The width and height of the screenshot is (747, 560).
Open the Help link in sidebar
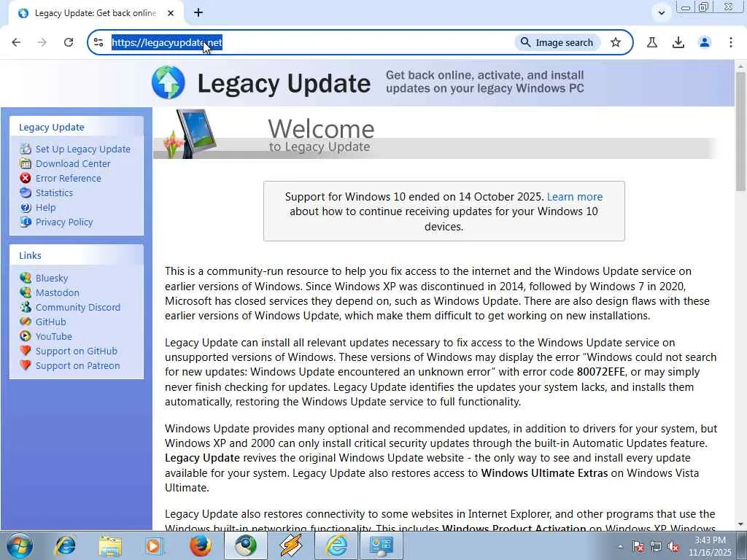coord(46,208)
